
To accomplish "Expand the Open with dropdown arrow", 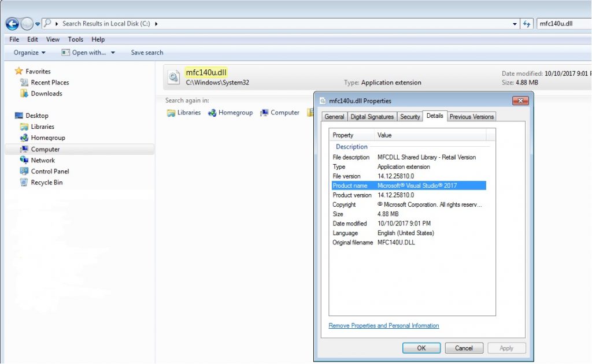I will 113,53.
